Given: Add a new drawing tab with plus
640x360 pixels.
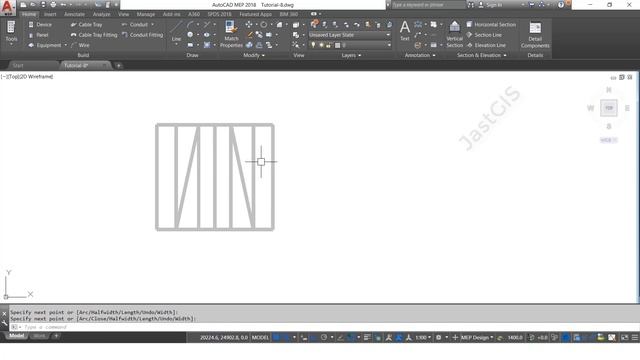Looking at the screenshot, I should [x=118, y=65].
